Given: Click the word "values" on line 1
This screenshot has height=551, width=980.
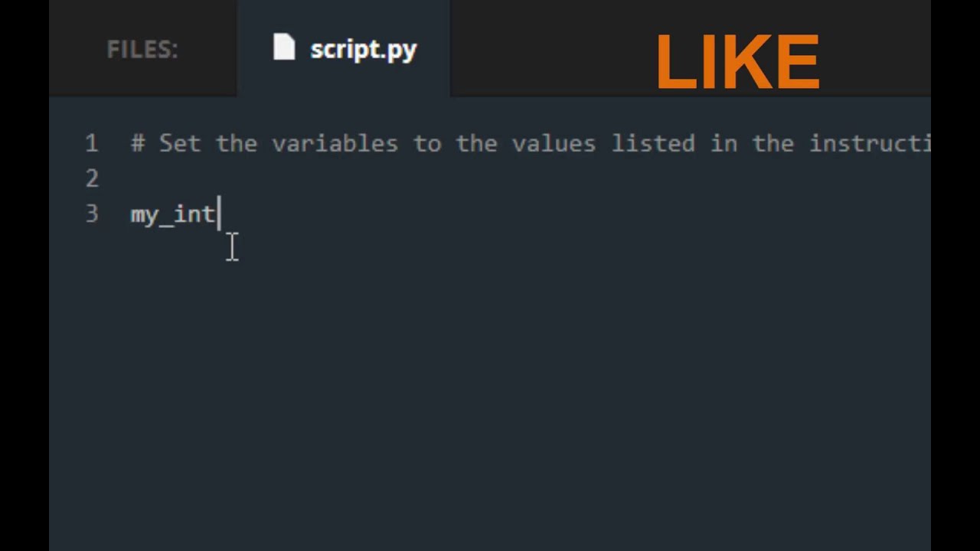Looking at the screenshot, I should tap(554, 143).
